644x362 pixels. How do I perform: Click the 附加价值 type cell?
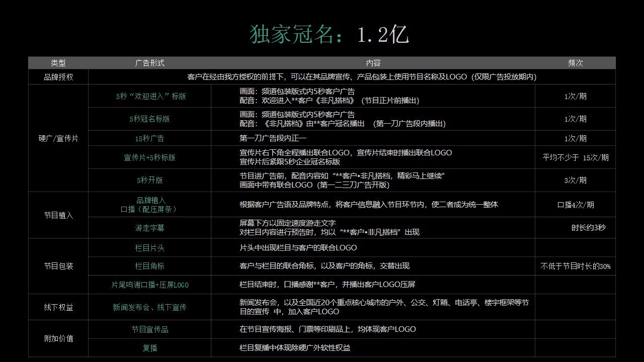[x=58, y=338]
